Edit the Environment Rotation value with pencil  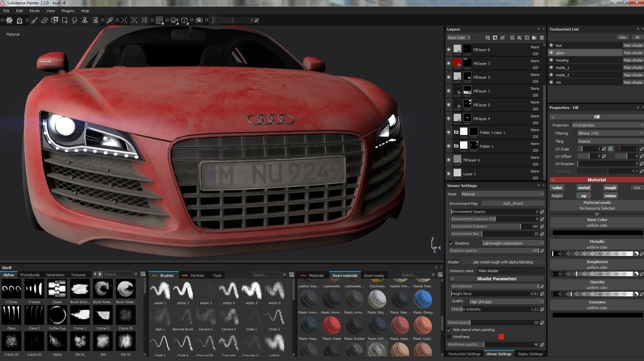pos(542,226)
